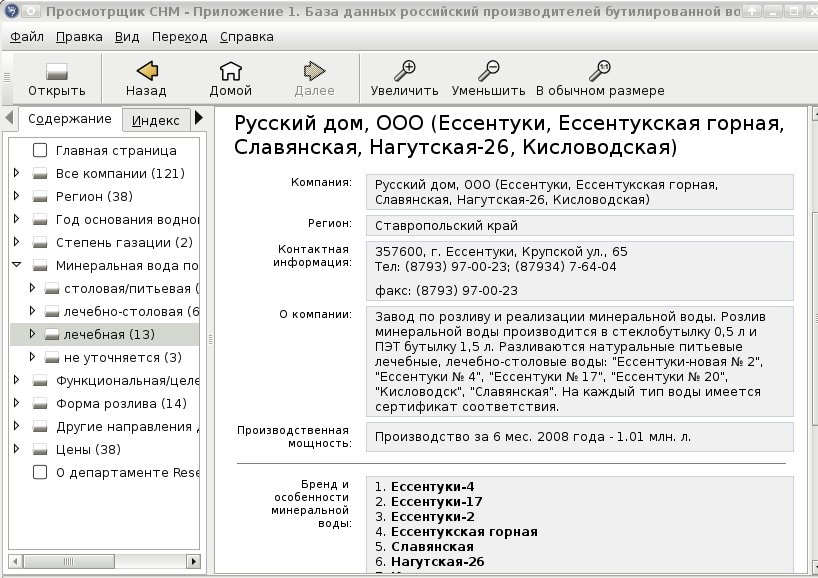Click Ставропольский край region field
Screen dimensions: 818x578
[x=579, y=225]
